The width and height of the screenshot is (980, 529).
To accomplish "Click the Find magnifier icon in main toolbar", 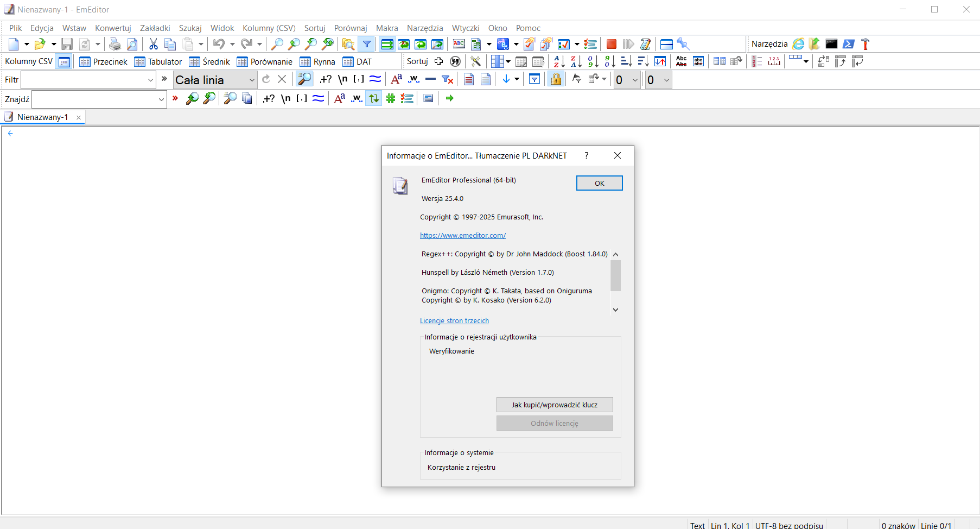I will (277, 44).
